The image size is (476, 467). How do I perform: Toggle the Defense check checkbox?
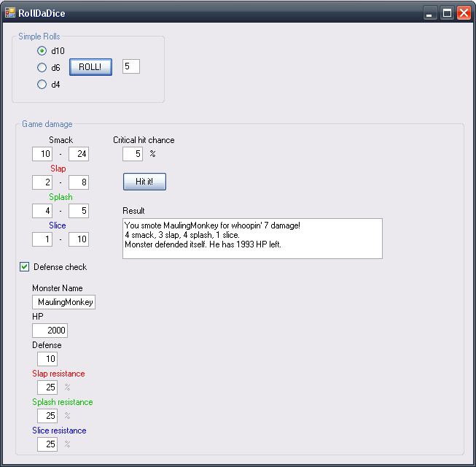coord(25,267)
